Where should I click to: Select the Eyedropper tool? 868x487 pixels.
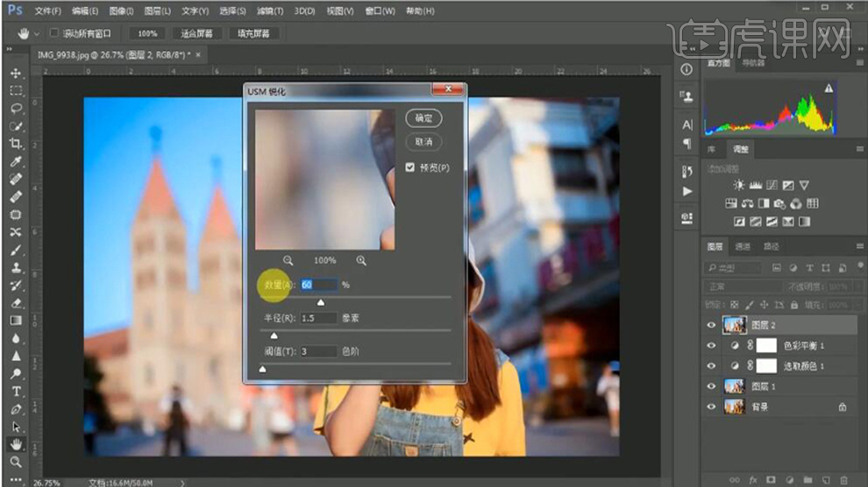tap(16, 162)
